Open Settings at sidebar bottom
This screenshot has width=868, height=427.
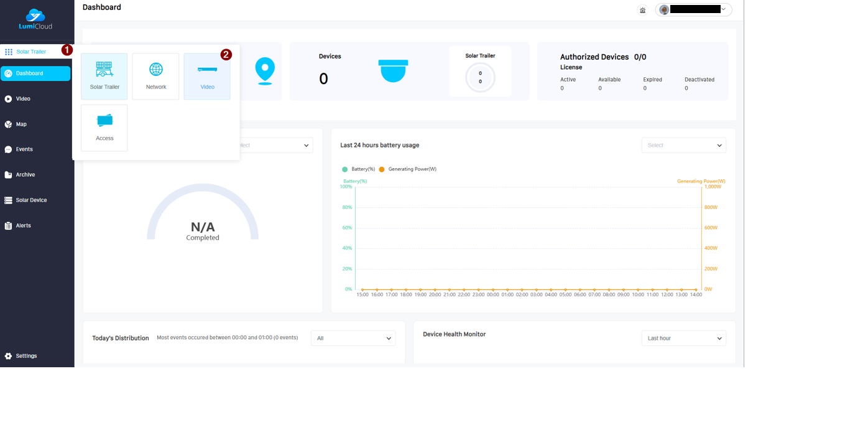(26, 356)
